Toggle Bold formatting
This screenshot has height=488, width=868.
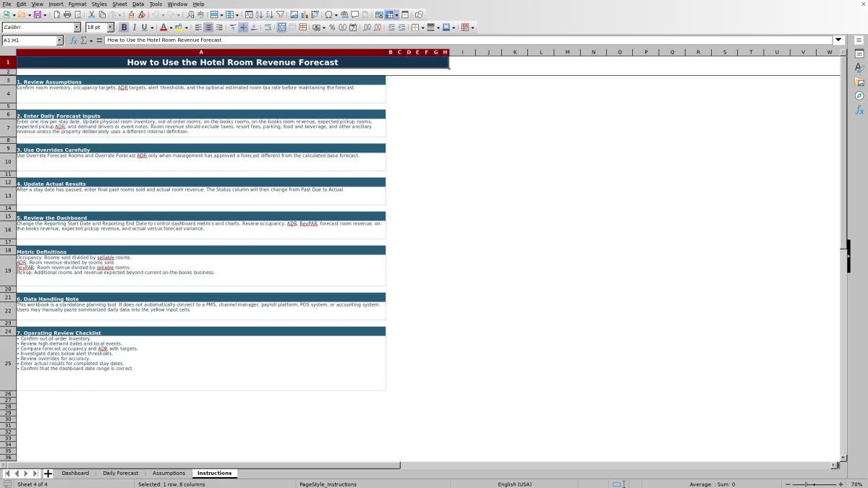(x=124, y=27)
